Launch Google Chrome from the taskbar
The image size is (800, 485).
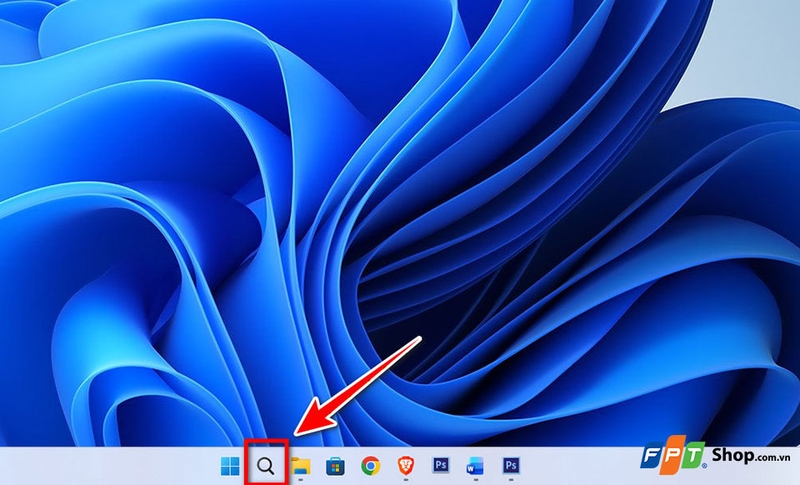[x=370, y=466]
